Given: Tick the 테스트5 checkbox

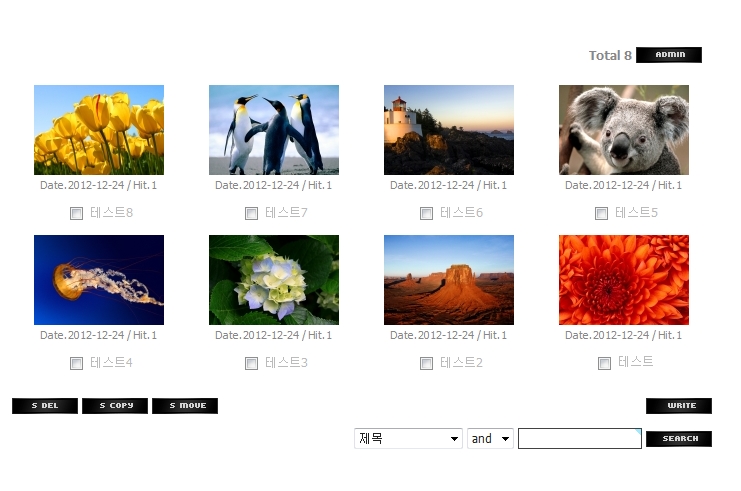Looking at the screenshot, I should tap(601, 214).
